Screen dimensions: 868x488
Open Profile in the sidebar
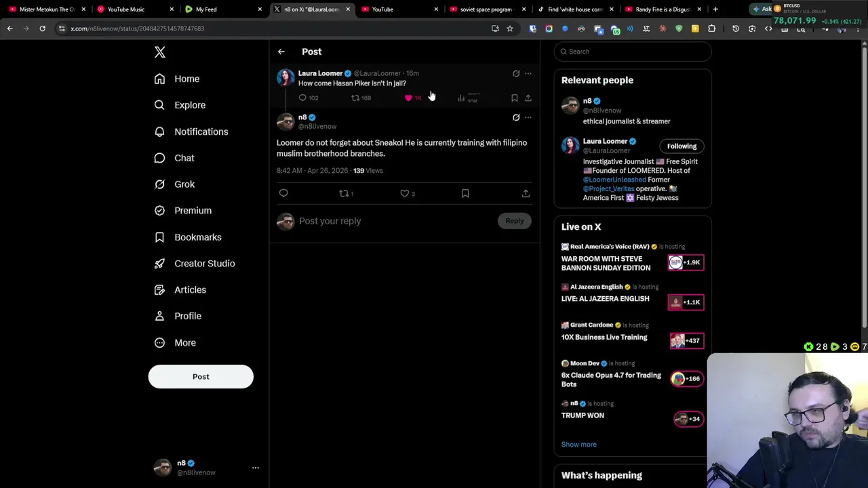[178, 316]
